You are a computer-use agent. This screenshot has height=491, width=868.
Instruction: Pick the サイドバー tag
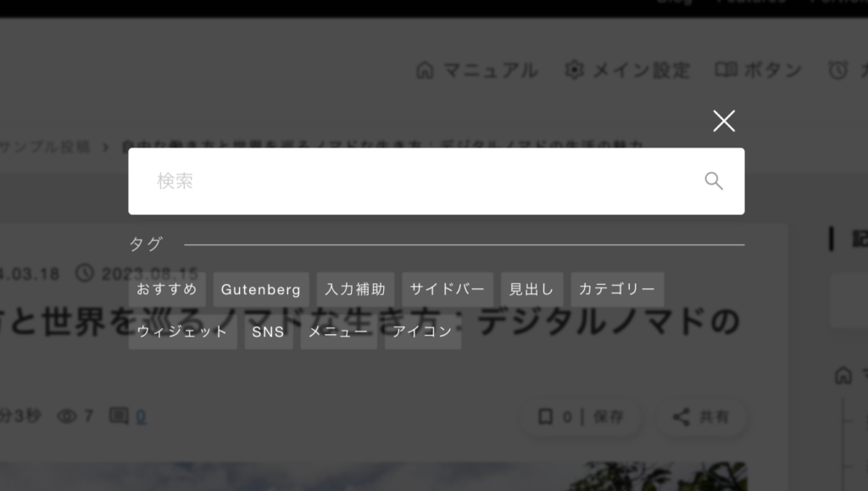448,289
